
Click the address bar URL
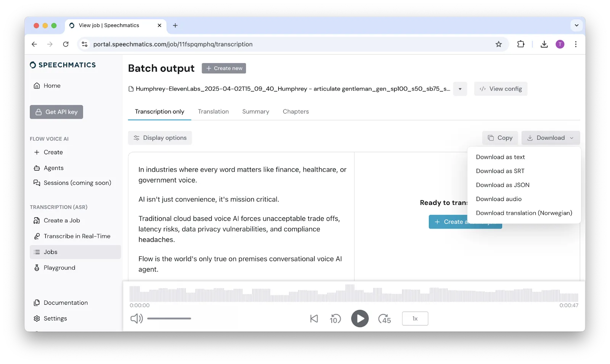(173, 44)
